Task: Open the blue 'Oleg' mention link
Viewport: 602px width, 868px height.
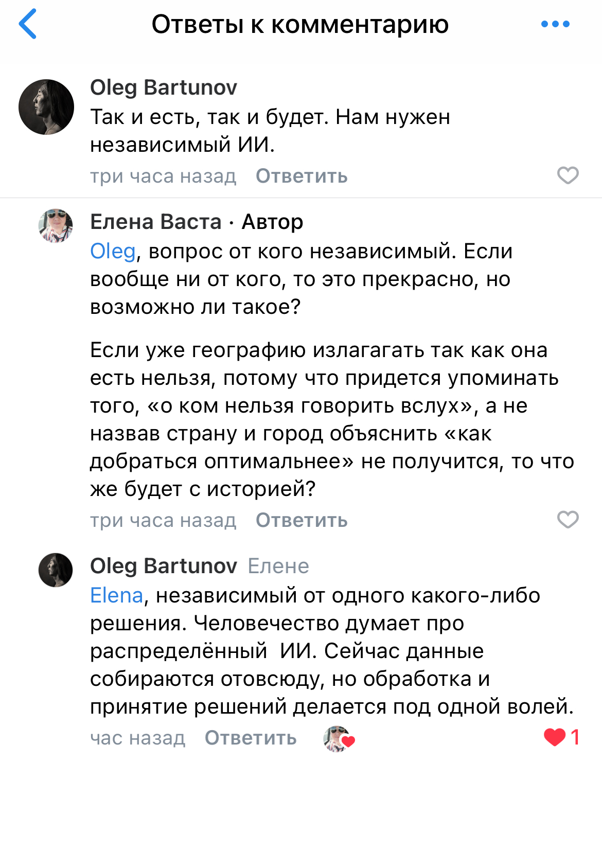Action: (113, 252)
